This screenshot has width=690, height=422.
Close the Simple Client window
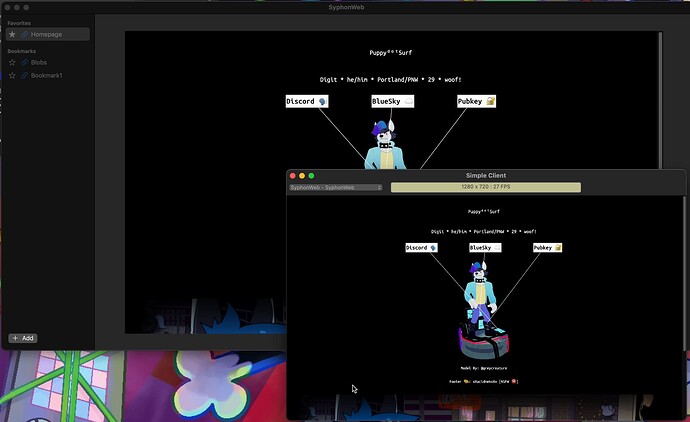[293, 176]
